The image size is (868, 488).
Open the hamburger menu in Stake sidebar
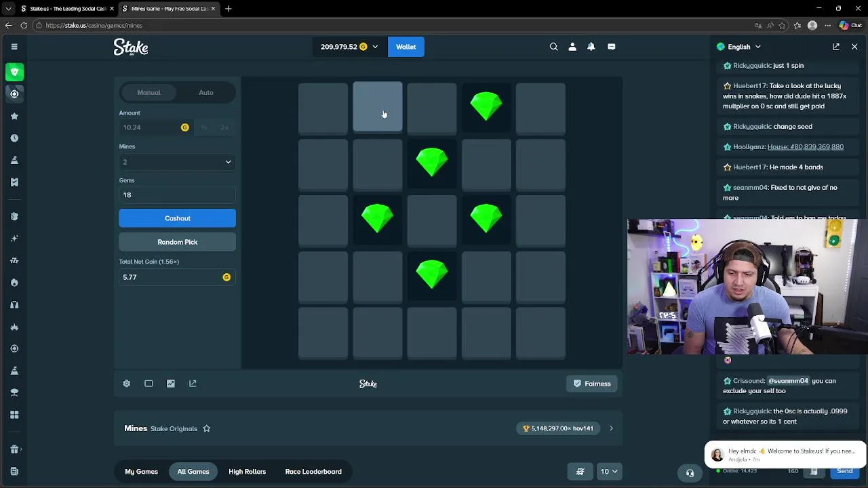point(14,47)
